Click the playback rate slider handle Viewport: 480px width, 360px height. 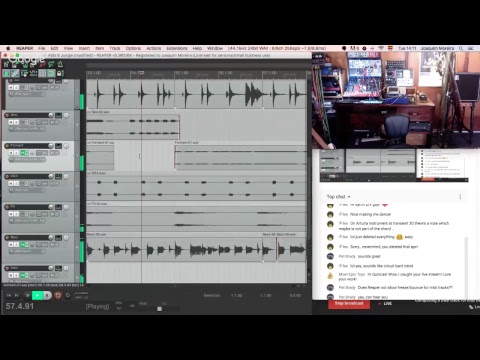[159, 309]
